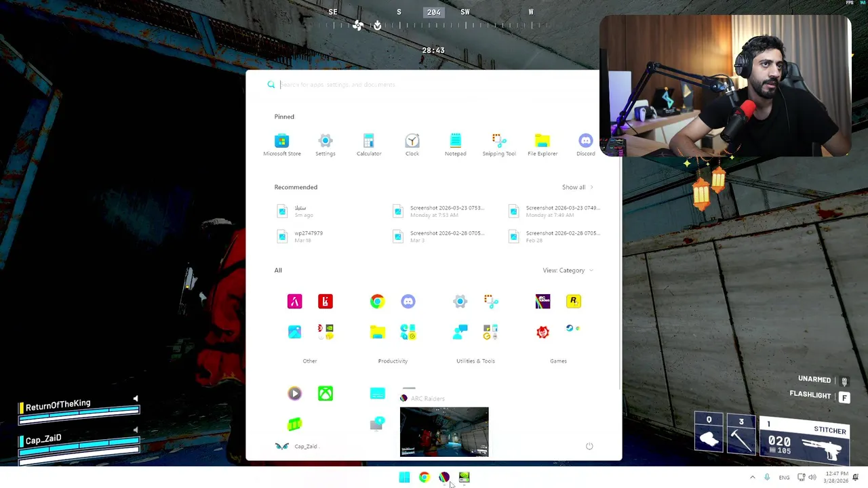Open Screenshot dated Mar 3
Viewport: 868px width, 488px height.
[x=439, y=236]
